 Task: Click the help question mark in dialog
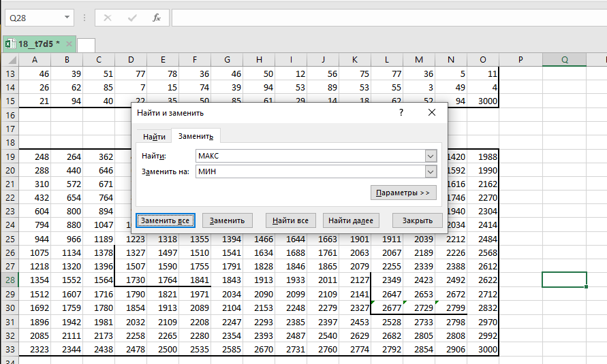tap(401, 113)
